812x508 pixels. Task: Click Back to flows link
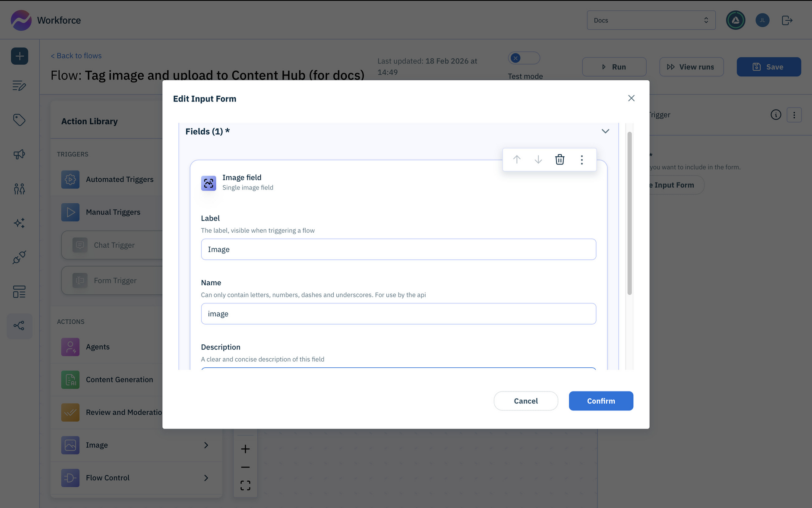point(76,55)
